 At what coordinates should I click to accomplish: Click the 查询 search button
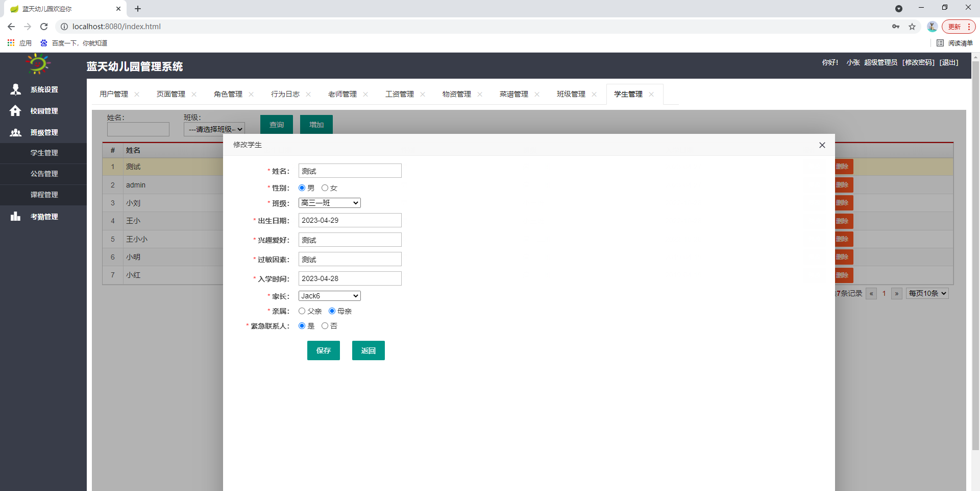coord(276,124)
